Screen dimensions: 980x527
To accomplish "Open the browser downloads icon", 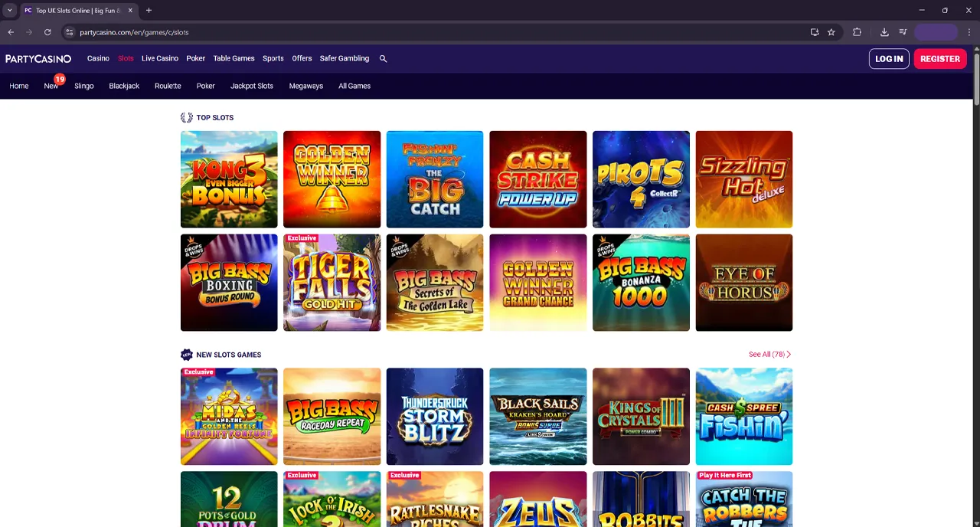I will click(884, 32).
